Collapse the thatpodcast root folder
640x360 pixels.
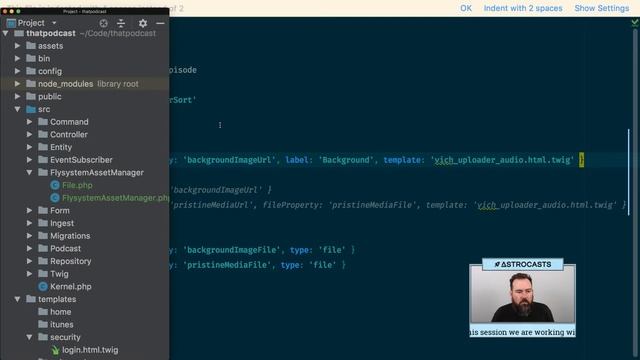pos(5,33)
